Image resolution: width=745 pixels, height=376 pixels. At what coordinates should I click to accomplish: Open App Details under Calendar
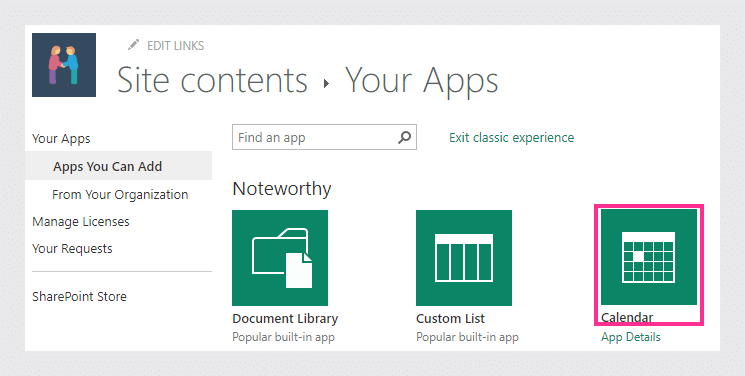click(x=630, y=337)
